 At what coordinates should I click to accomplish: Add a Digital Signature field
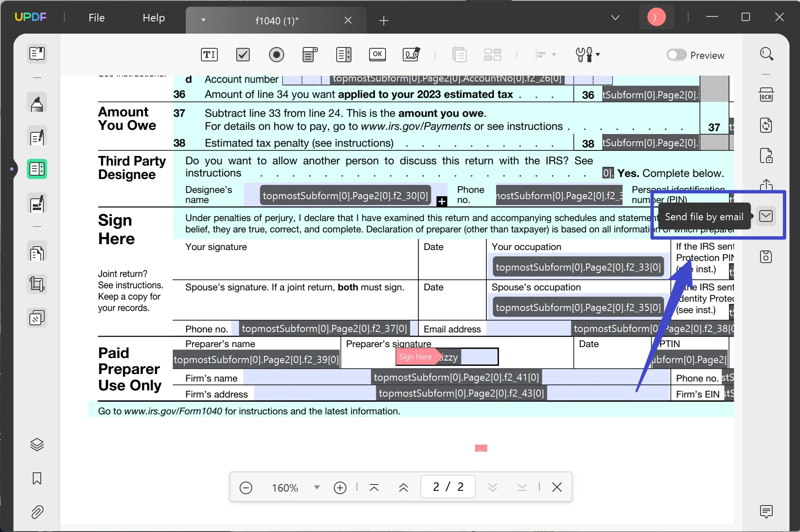point(411,55)
